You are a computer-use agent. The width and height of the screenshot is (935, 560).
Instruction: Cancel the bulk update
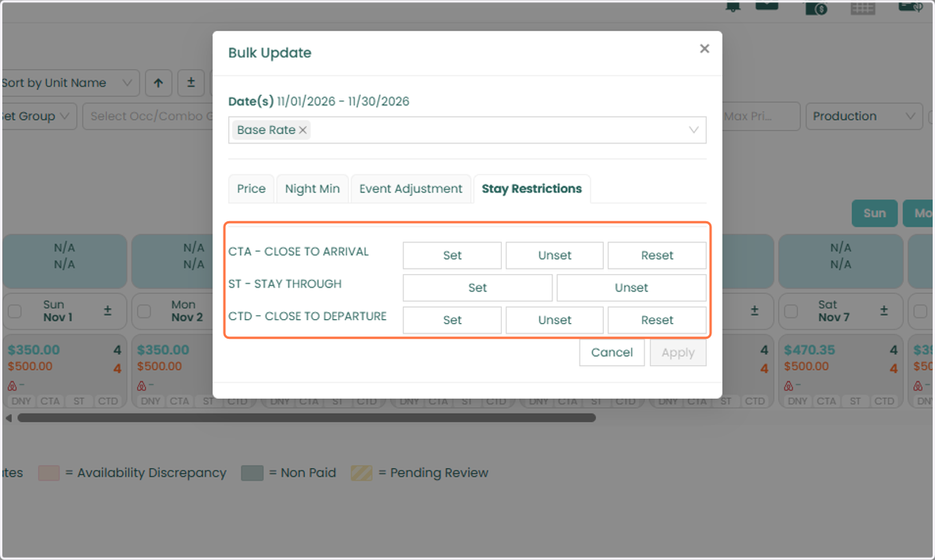coord(612,352)
